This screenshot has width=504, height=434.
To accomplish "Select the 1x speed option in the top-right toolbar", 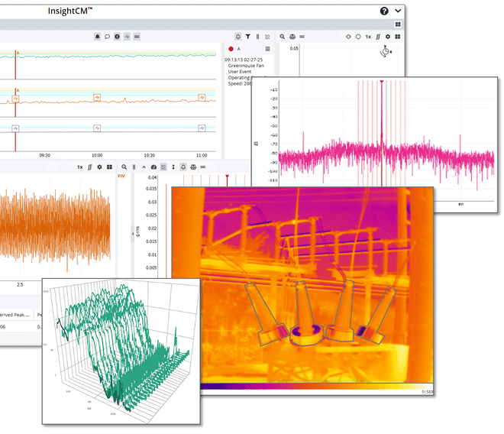I will [x=368, y=37].
